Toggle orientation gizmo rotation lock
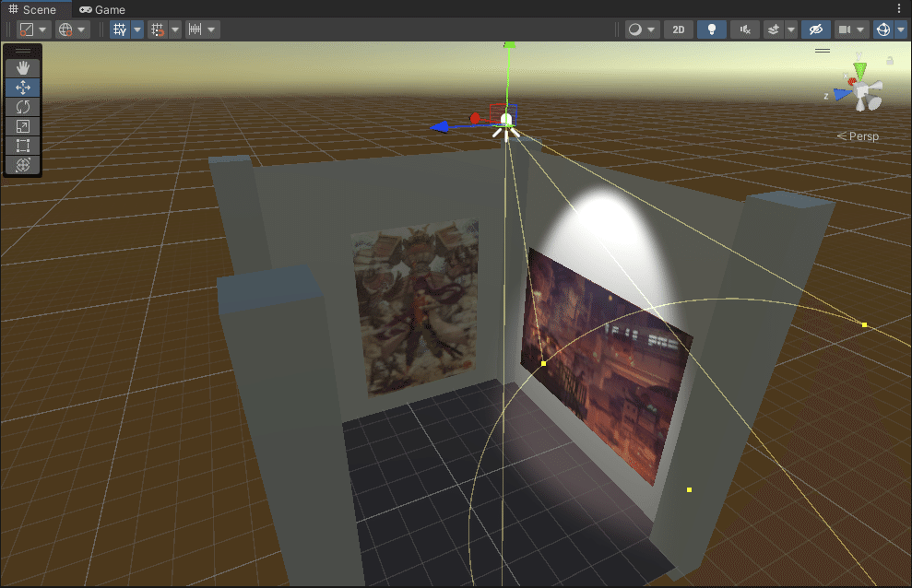Image resolution: width=912 pixels, height=588 pixels. coord(890,61)
